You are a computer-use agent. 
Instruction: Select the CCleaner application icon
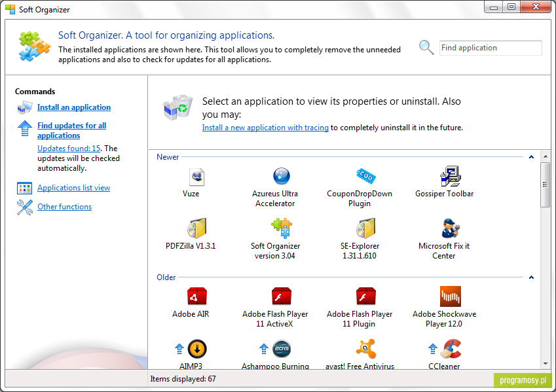(x=451, y=349)
